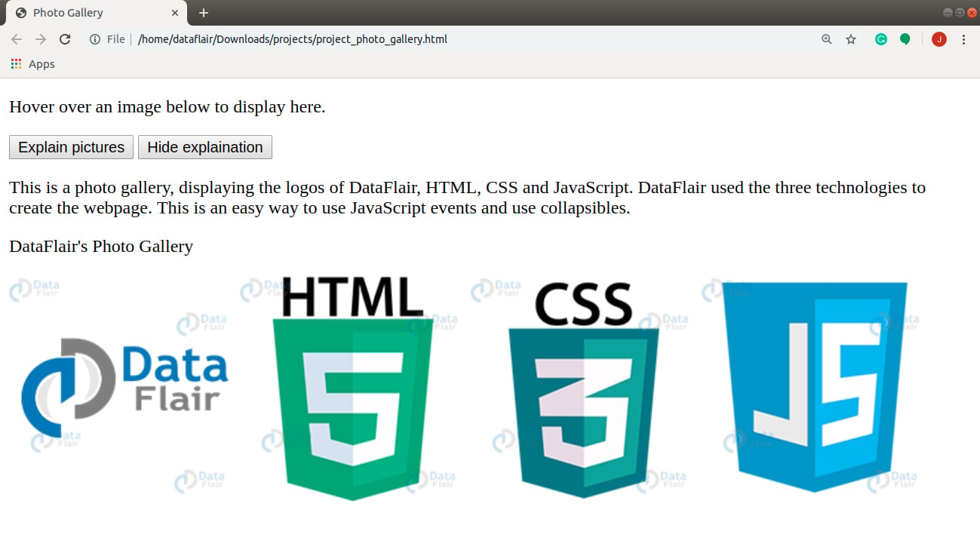Open the zoom magnifier icon in address bar
Image resolution: width=980 pixels, height=559 pixels.
point(827,39)
